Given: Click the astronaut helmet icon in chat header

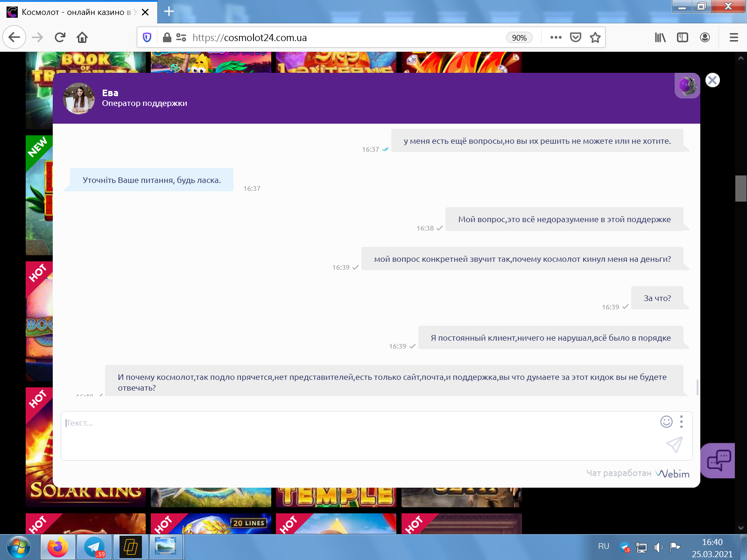Looking at the screenshot, I should (x=687, y=86).
